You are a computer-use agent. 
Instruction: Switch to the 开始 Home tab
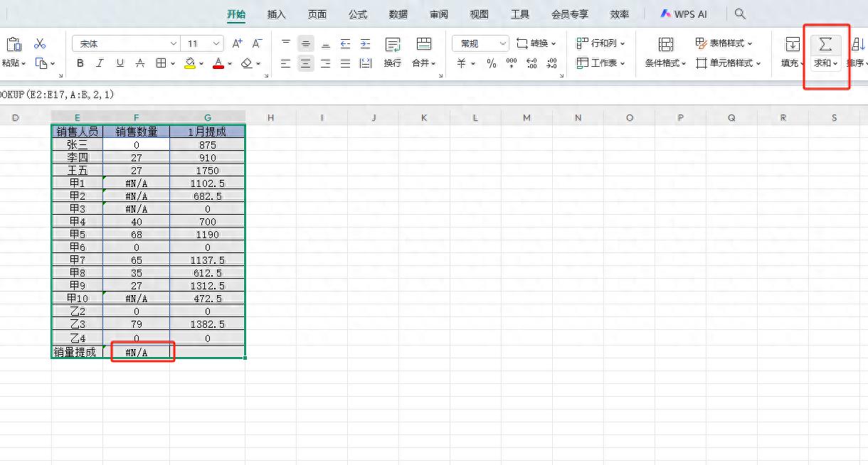pos(236,14)
